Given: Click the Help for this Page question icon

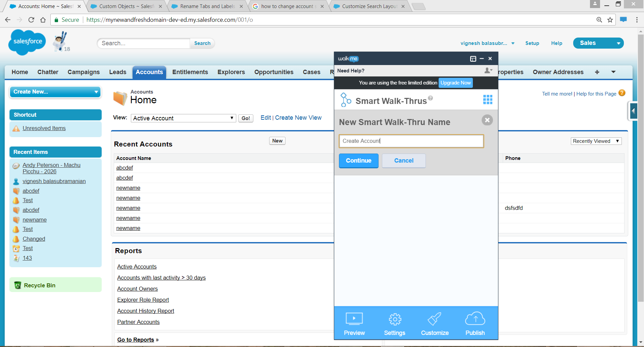Looking at the screenshot, I should (x=622, y=93).
